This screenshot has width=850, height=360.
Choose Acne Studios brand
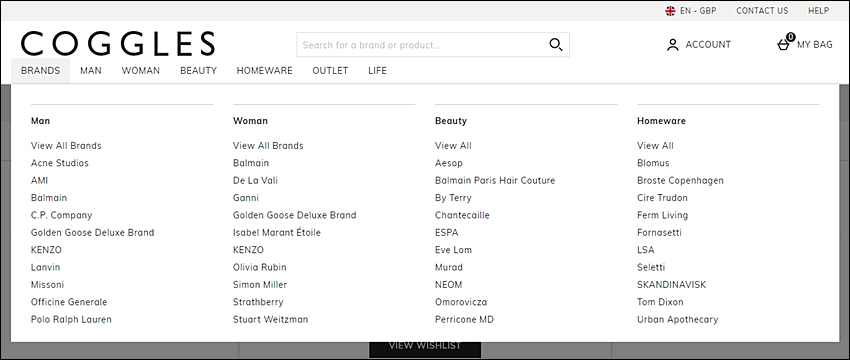point(60,163)
